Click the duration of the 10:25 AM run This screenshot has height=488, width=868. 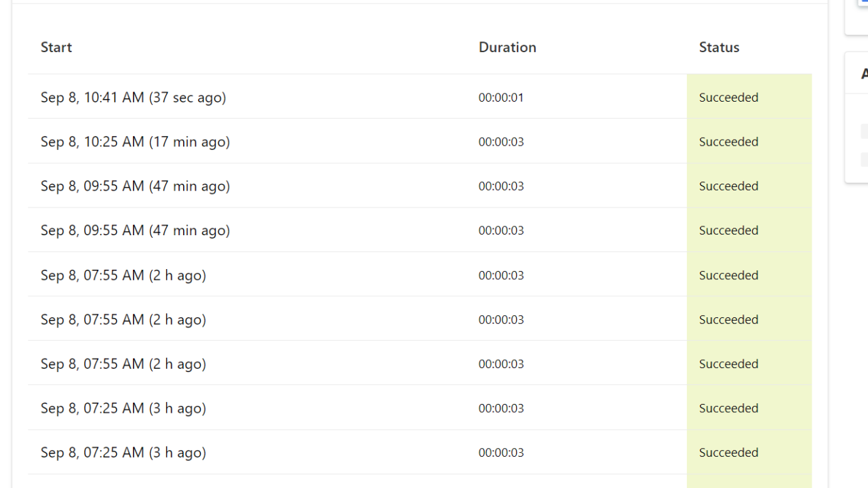coord(501,142)
